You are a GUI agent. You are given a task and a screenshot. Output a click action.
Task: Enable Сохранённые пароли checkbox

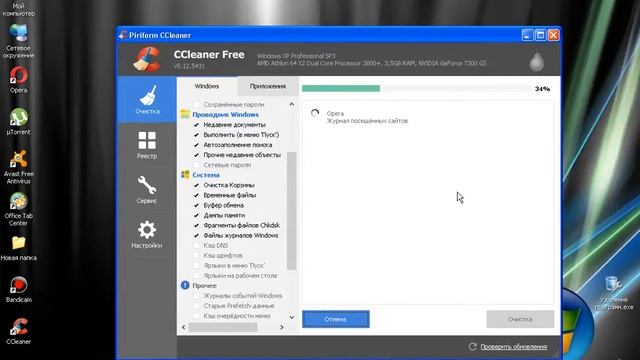(196, 104)
